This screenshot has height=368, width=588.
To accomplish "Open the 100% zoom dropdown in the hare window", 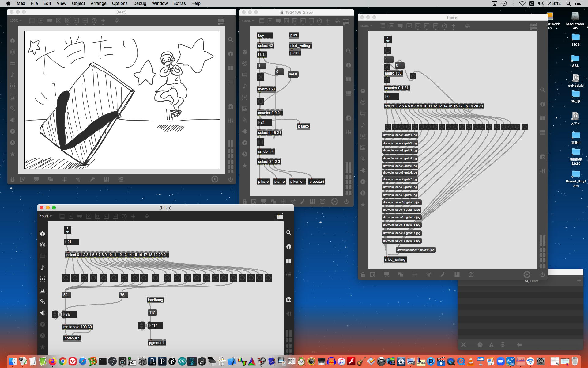I will click(x=366, y=26).
